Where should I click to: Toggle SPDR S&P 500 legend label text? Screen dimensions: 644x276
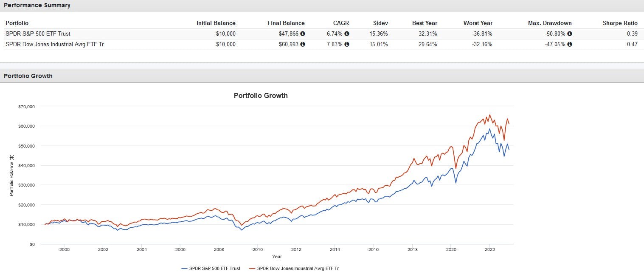(215, 268)
